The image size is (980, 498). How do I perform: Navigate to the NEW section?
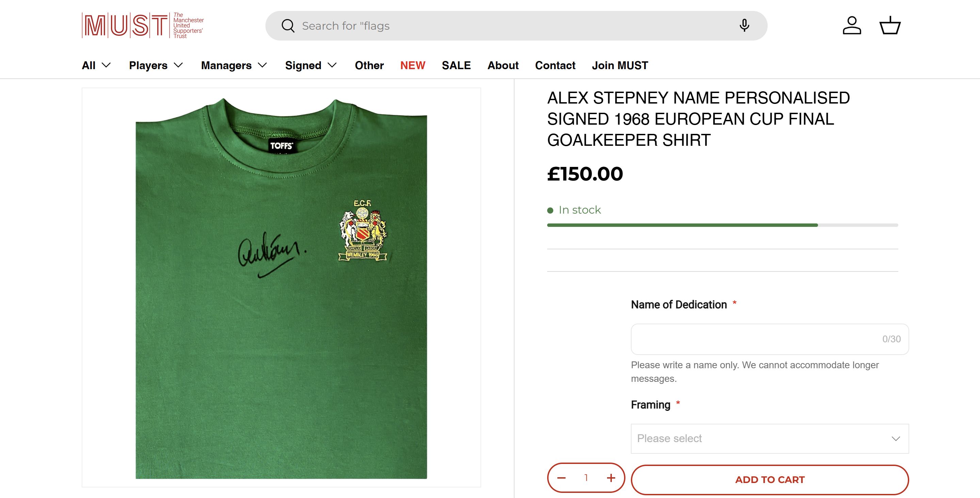click(x=412, y=65)
